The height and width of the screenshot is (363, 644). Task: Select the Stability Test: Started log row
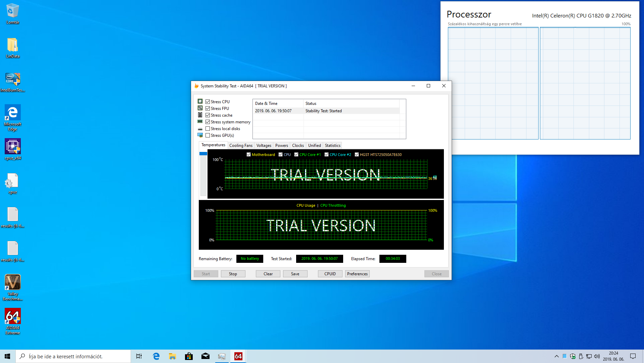click(327, 111)
